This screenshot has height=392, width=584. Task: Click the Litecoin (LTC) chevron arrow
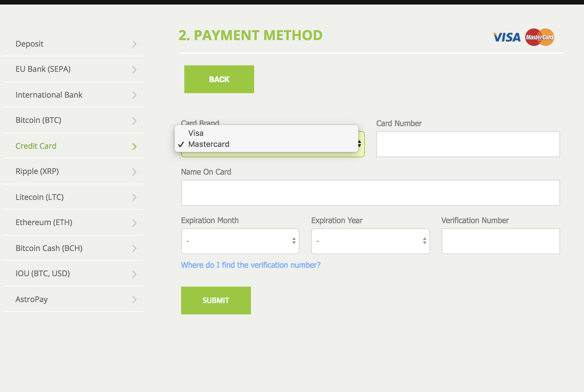pos(135,197)
